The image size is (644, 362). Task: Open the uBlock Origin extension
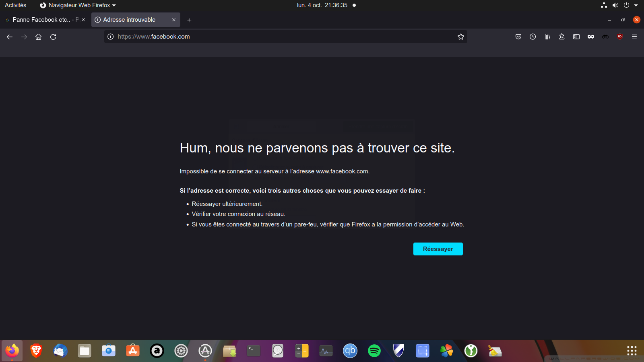pos(620,37)
